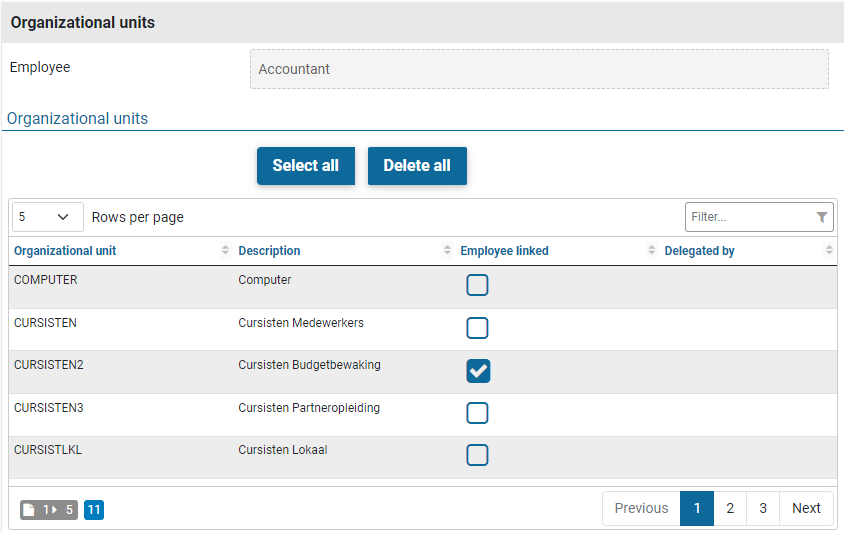The width and height of the screenshot is (844, 533).
Task: Open the Rows per page dropdown
Action: click(47, 217)
